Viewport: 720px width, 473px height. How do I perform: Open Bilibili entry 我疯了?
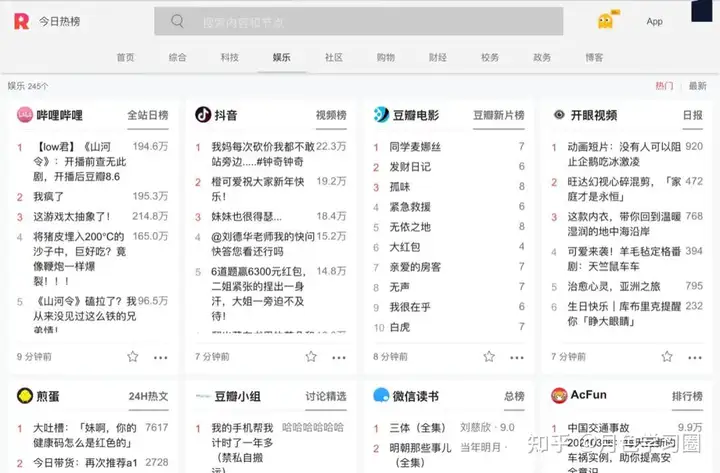(x=48, y=197)
